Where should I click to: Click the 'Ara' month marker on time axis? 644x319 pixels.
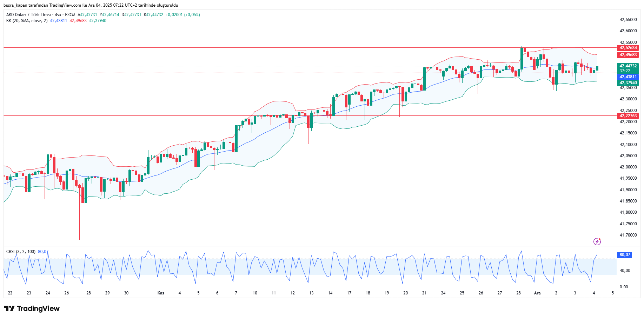537,293
